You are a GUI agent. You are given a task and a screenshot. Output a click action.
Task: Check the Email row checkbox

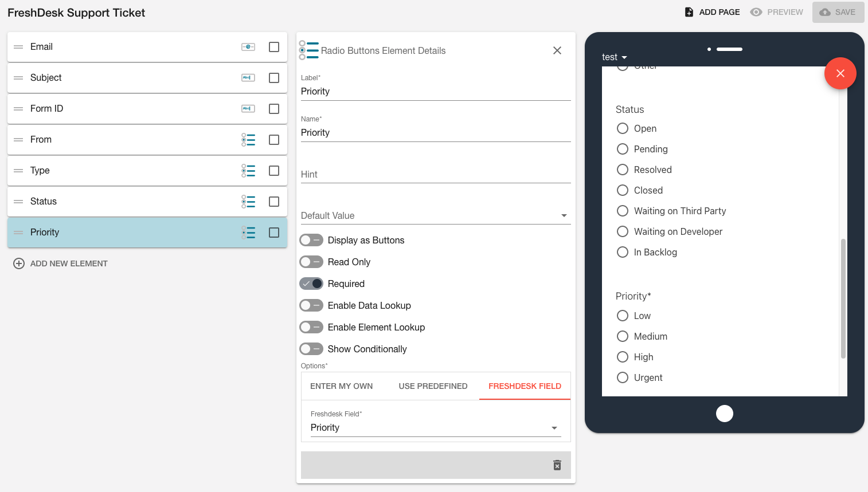pos(274,47)
